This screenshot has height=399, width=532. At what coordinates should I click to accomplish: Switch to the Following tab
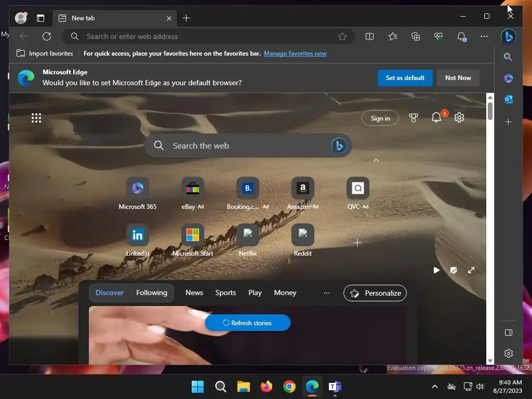click(x=152, y=292)
